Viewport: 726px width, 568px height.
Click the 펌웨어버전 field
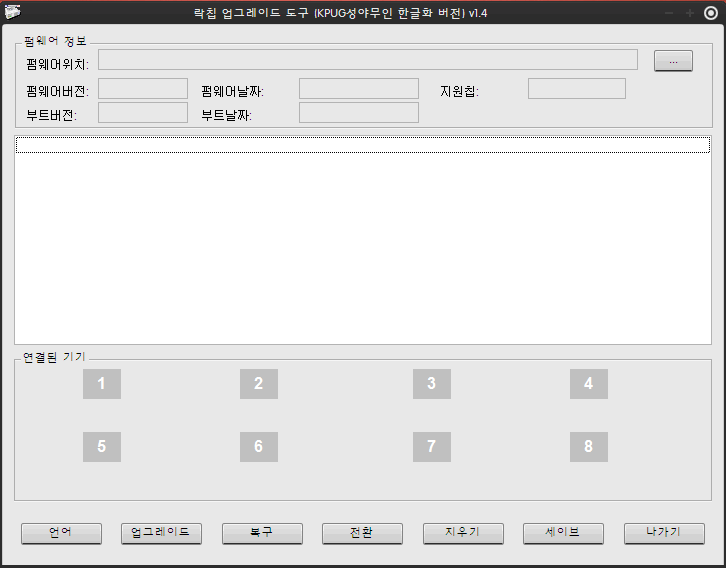point(143,88)
